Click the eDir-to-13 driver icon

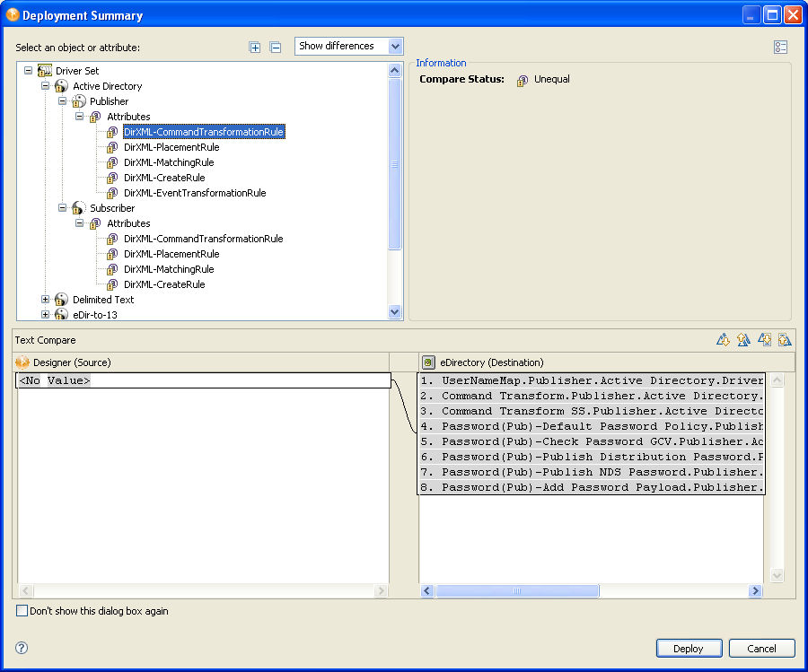pyautogui.click(x=61, y=314)
